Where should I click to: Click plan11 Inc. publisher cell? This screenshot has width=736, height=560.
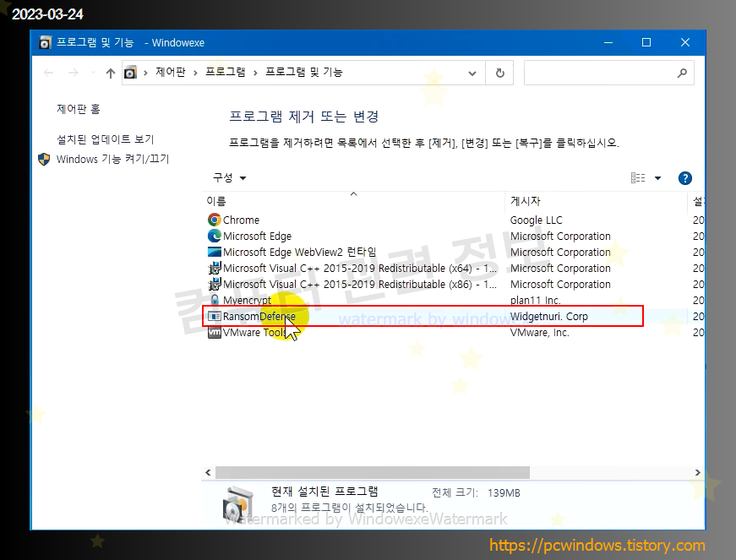[536, 300]
